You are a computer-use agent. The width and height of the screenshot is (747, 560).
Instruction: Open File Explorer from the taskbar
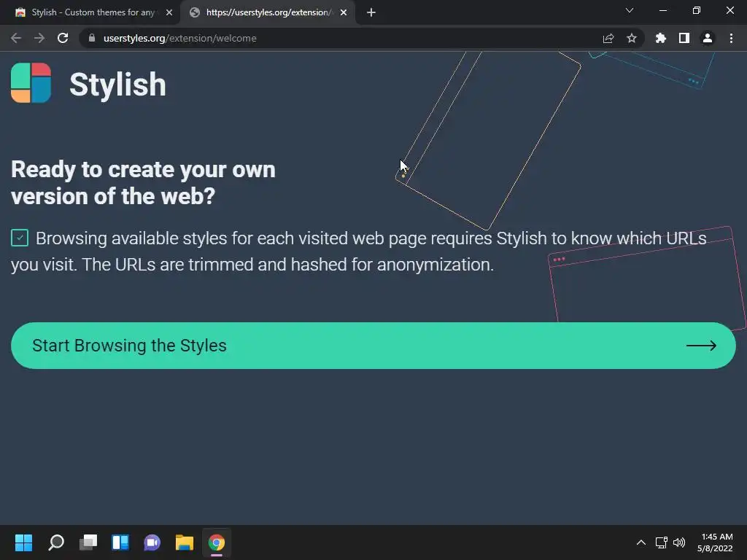coord(185,542)
